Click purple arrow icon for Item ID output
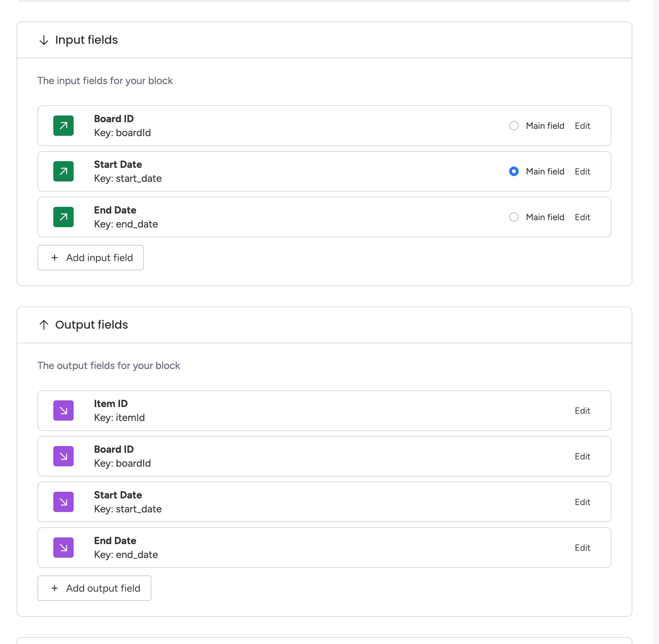This screenshot has width=659, height=644. point(63,411)
